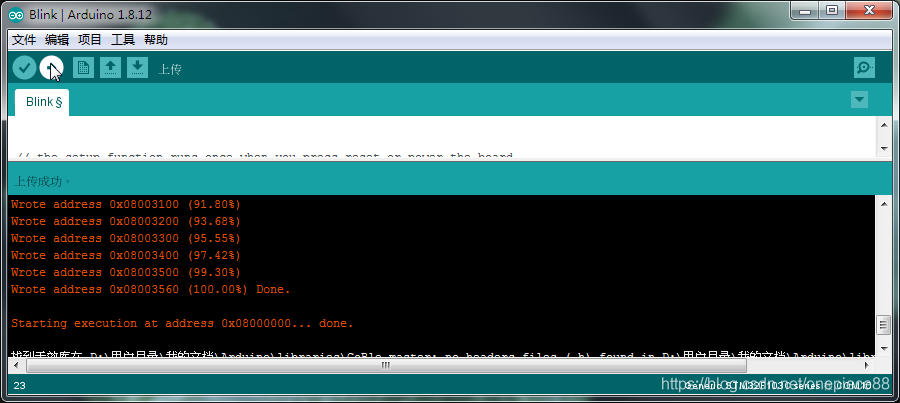Open the 工具 menu
This screenshot has width=900, height=403.
click(x=123, y=40)
